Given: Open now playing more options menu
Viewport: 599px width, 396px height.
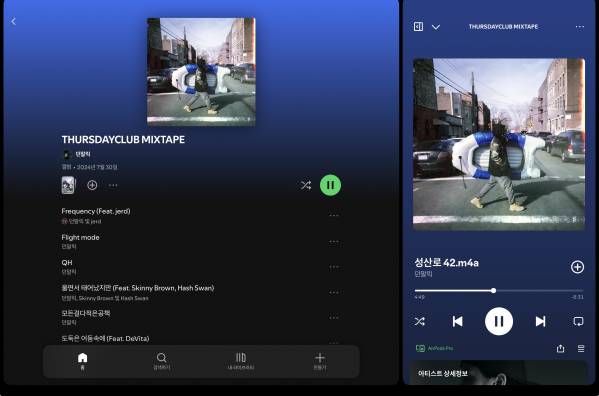Looking at the screenshot, I should point(580,27).
